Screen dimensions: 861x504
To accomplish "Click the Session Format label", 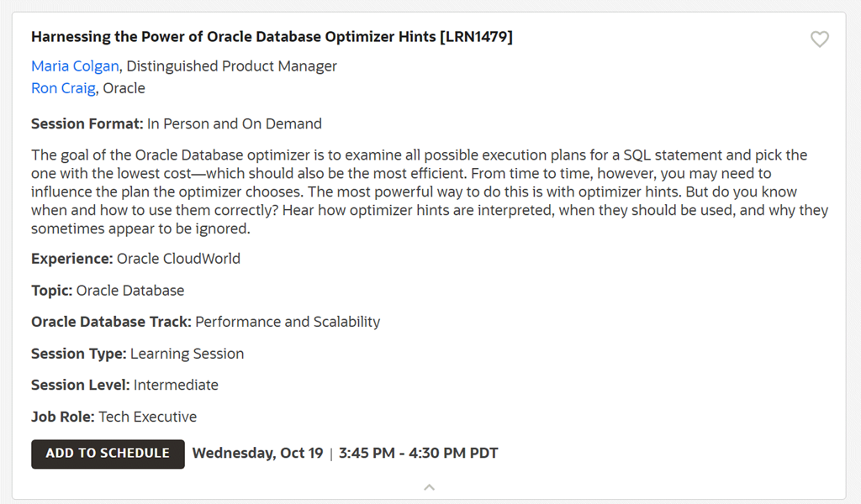I will pyautogui.click(x=87, y=124).
